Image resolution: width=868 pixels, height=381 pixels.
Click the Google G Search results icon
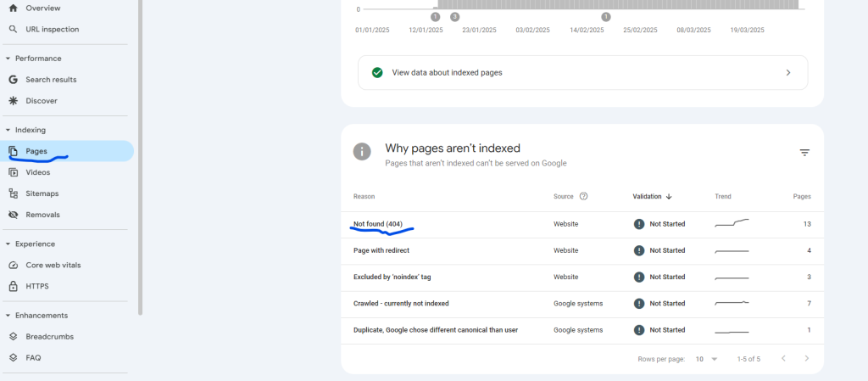pyautogui.click(x=14, y=80)
